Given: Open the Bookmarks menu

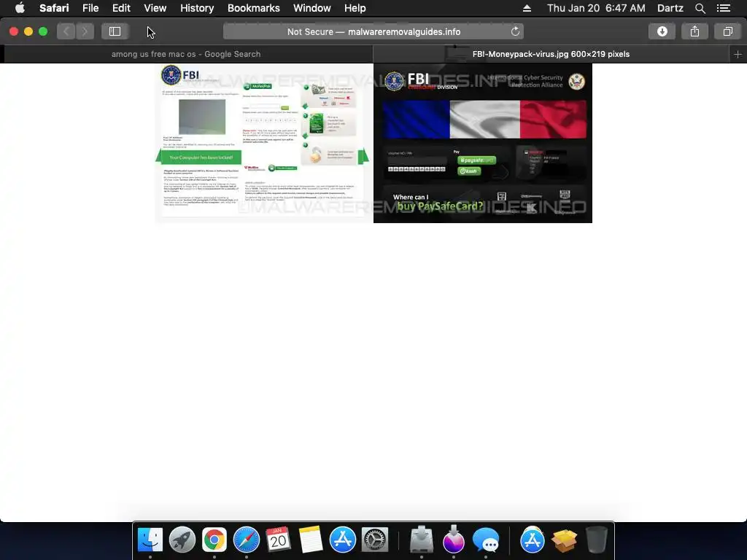Looking at the screenshot, I should 253,8.
